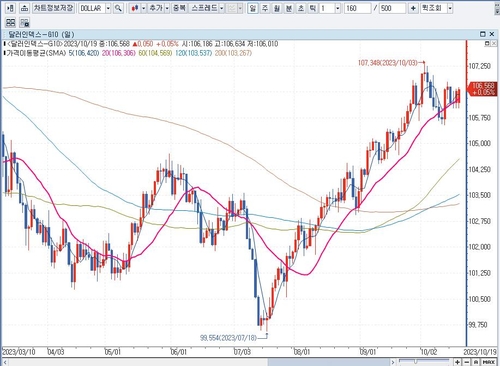Viewport: 500px width, 366px height.
Task: Select the 일 (daily) period toggle
Action: 253,8
